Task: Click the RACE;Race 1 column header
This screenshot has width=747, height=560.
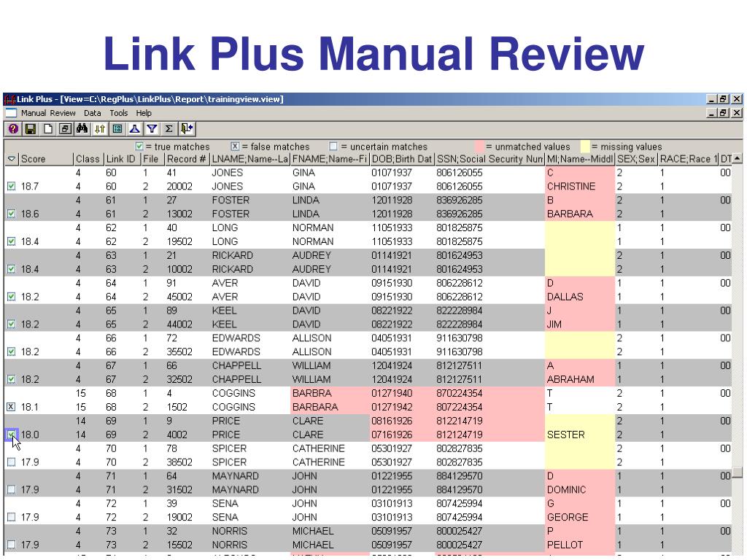Action: point(688,159)
